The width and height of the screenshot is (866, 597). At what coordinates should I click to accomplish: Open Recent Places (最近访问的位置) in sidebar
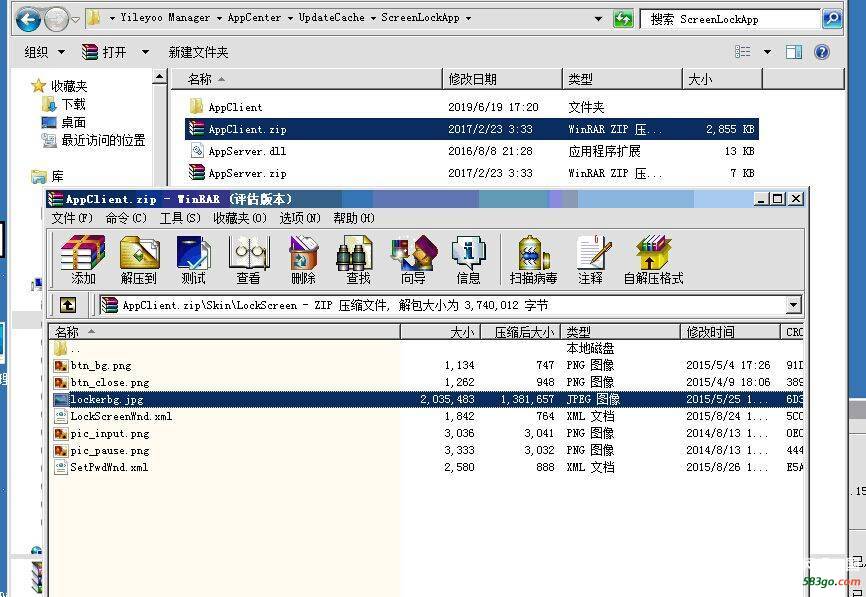(x=94, y=140)
